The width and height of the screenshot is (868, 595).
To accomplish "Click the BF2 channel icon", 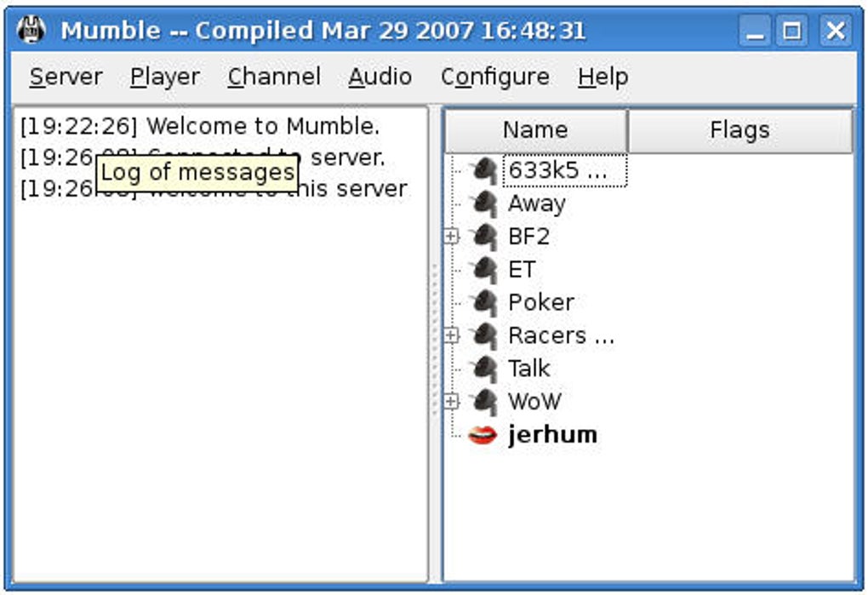I will [485, 237].
